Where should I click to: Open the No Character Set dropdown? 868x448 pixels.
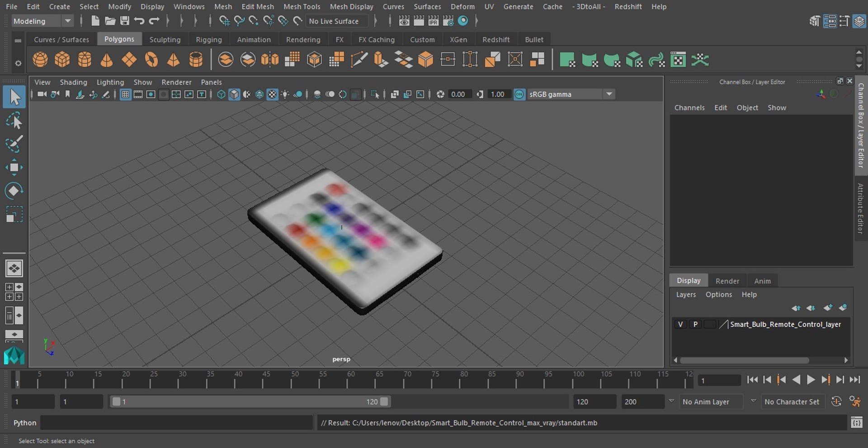coord(792,401)
